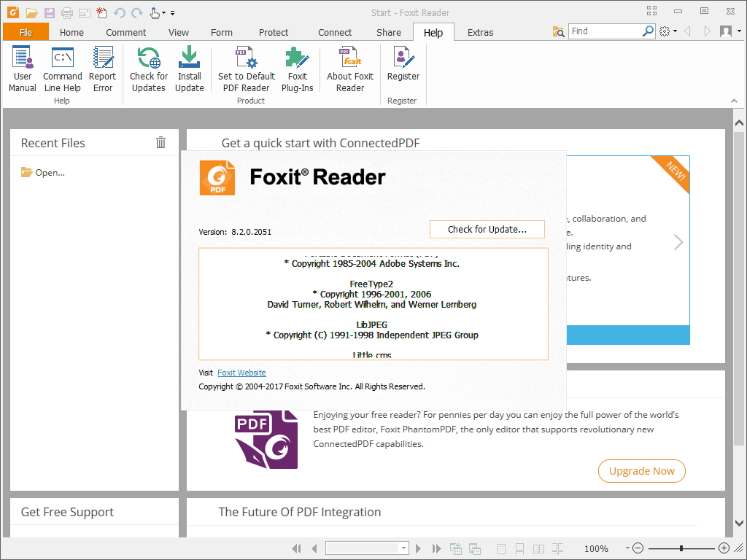Open Foxit Plug-Ins
The width and height of the screenshot is (747, 560).
tap(298, 68)
